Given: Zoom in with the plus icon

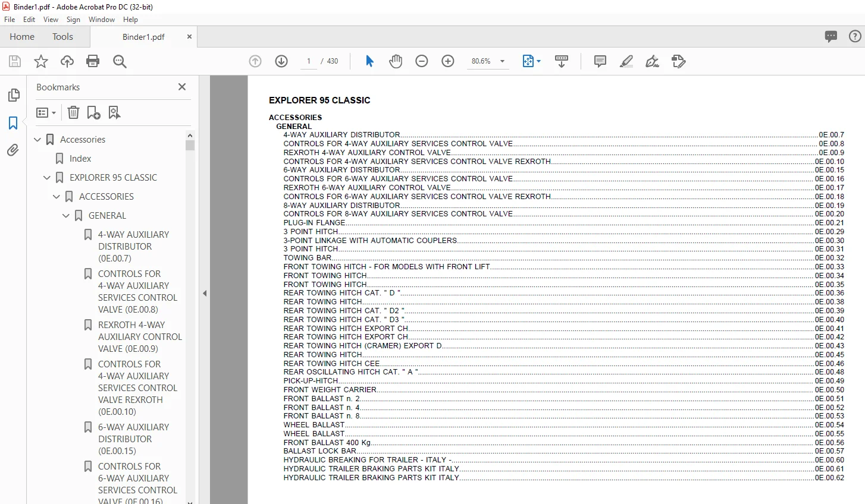Looking at the screenshot, I should 448,61.
